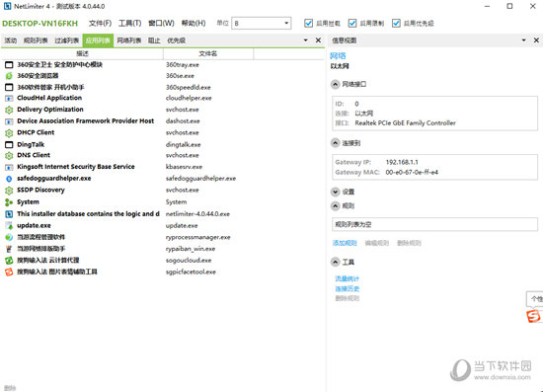The width and height of the screenshot is (543, 392).
Task: Toggle the 启用限制 checkbox
Action: pyautogui.click(x=352, y=23)
